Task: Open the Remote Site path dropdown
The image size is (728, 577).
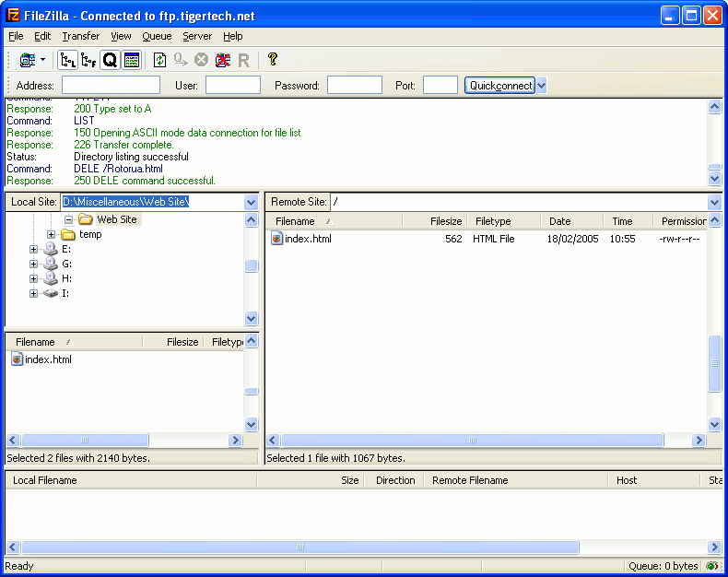Action: tap(714, 202)
